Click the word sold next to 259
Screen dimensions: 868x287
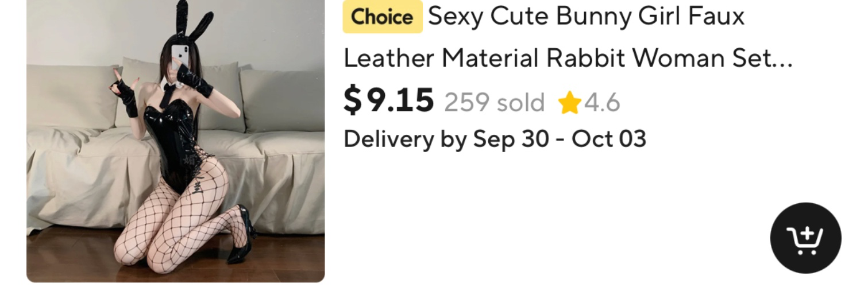click(520, 103)
